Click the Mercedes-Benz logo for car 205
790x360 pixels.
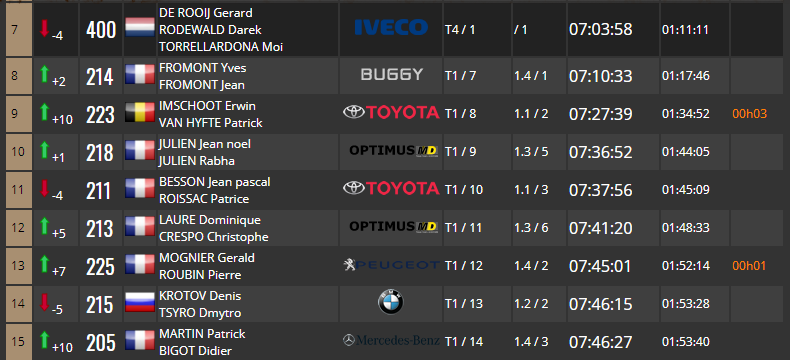391,340
